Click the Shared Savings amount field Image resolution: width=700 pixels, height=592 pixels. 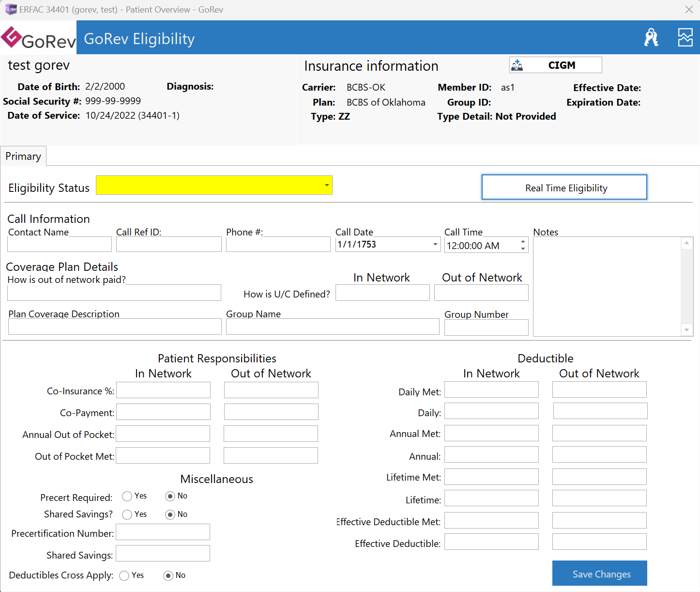click(x=163, y=553)
